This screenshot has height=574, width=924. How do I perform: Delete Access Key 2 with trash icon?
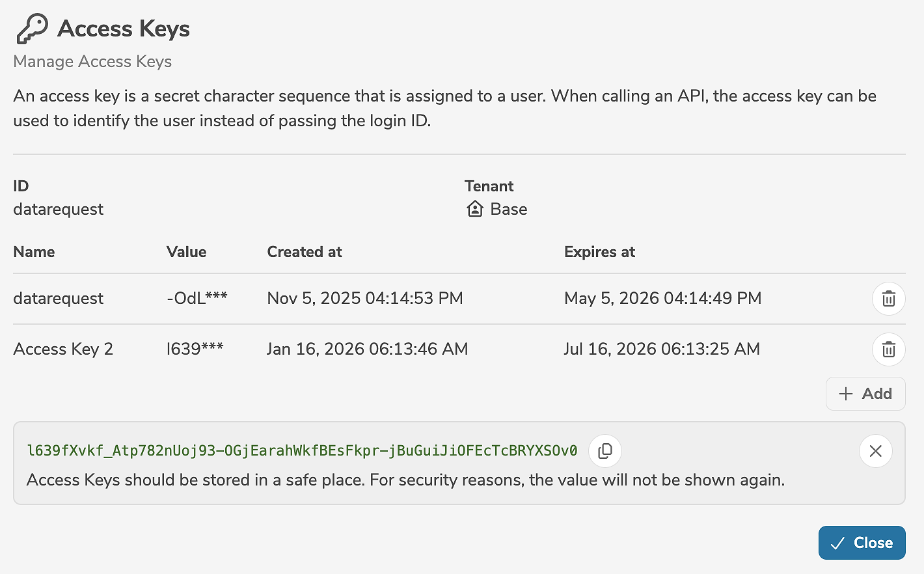click(x=888, y=349)
